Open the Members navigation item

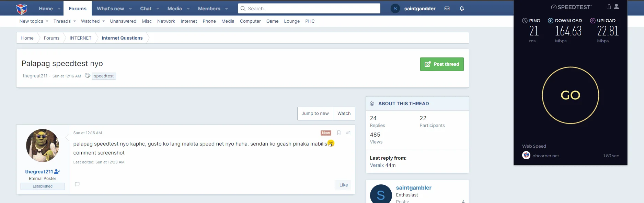(x=209, y=9)
